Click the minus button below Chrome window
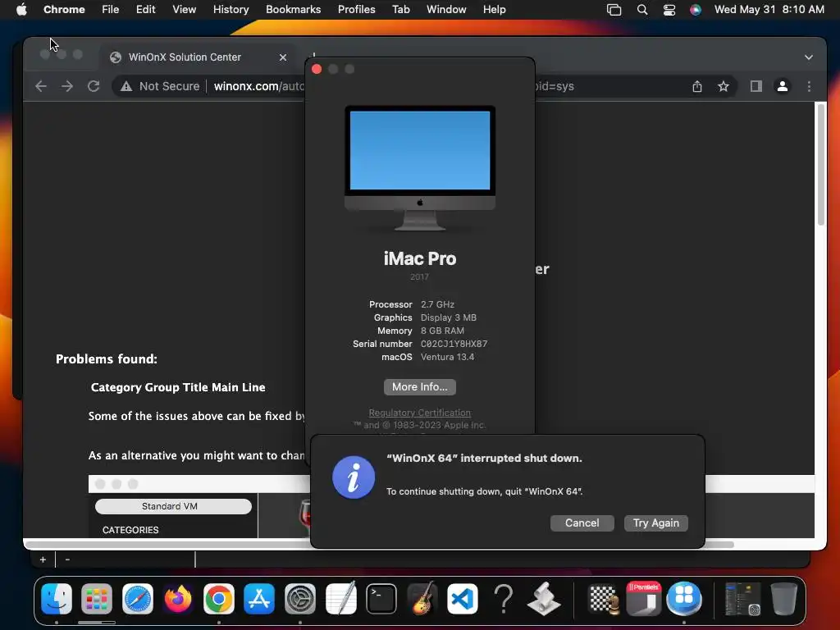Image resolution: width=840 pixels, height=630 pixels. point(67,559)
